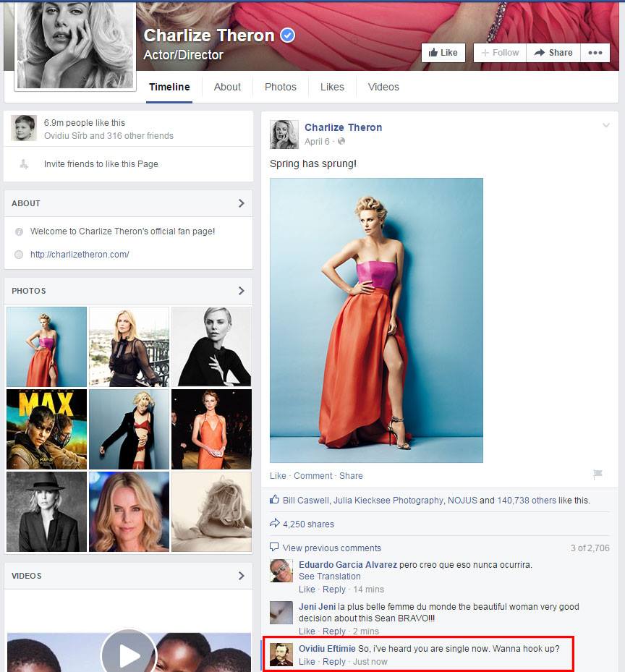Open Bill Caswell's profile from likers
Image resolution: width=625 pixels, height=672 pixels.
[306, 500]
